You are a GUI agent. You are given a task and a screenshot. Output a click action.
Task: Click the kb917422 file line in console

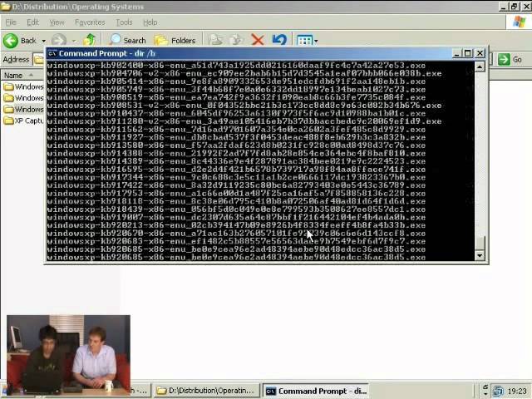[236, 185]
